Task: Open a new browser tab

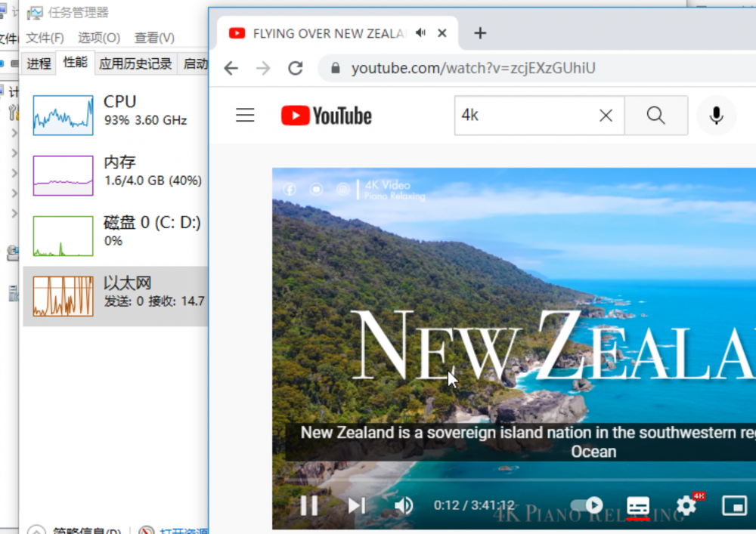Action: coord(480,32)
